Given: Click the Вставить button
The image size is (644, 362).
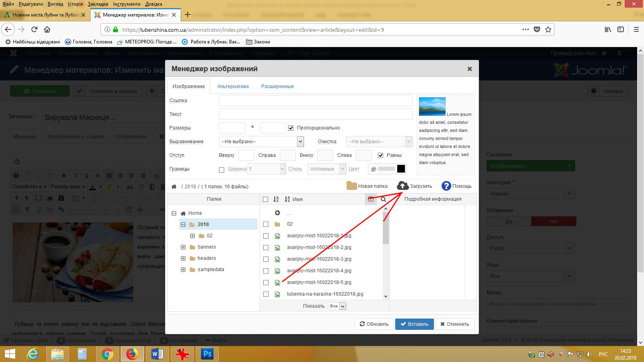Looking at the screenshot, I should tap(414, 324).
